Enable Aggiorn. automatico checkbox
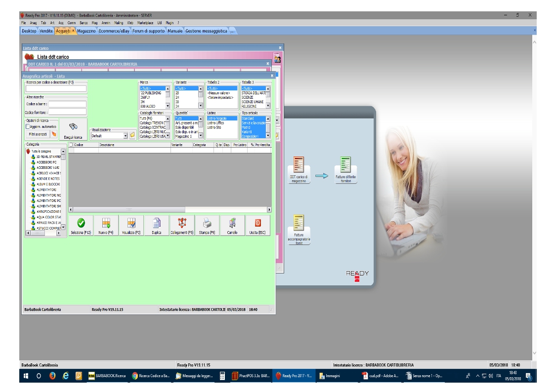555x392 pixels. tap(28, 126)
